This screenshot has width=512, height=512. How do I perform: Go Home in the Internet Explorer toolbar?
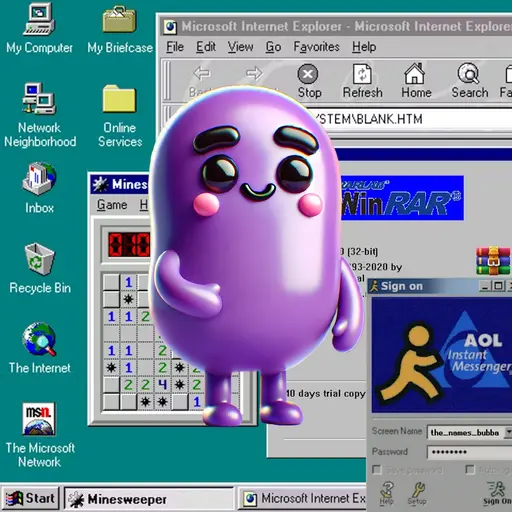pos(416,81)
